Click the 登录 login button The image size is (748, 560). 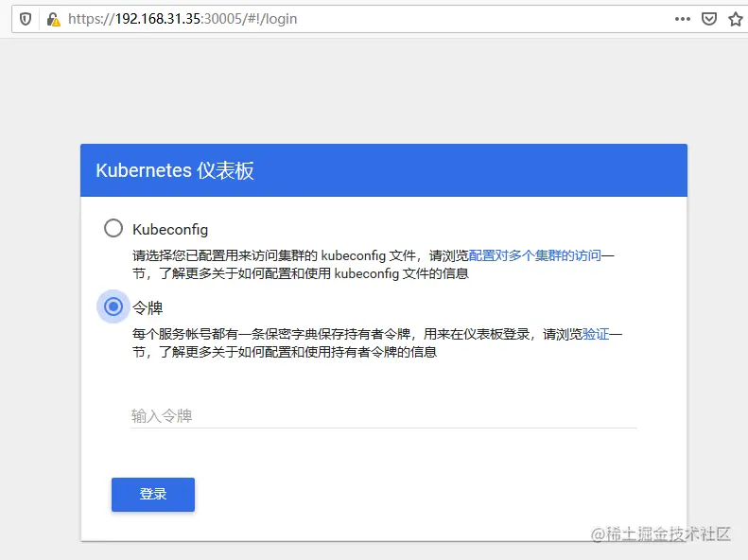(153, 494)
